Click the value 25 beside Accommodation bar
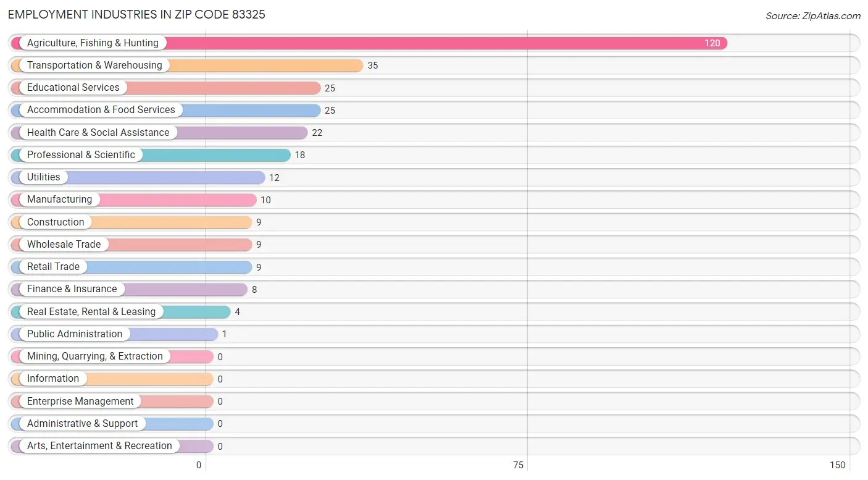The width and height of the screenshot is (868, 480). (330, 111)
